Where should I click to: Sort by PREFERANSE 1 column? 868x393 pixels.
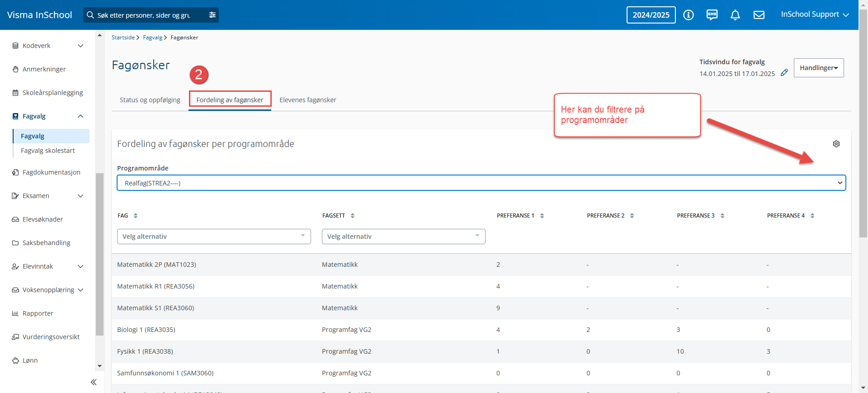click(x=542, y=216)
